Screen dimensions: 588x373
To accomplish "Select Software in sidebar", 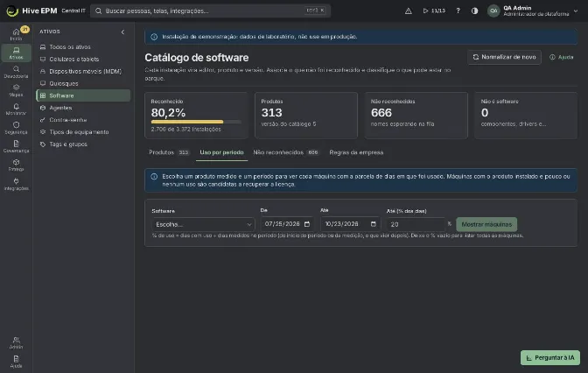I will click(83, 95).
